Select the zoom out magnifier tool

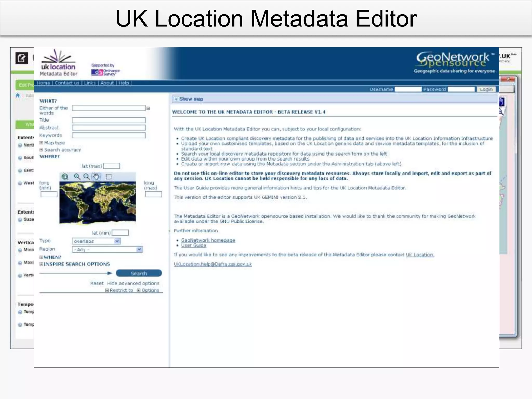pos(87,177)
